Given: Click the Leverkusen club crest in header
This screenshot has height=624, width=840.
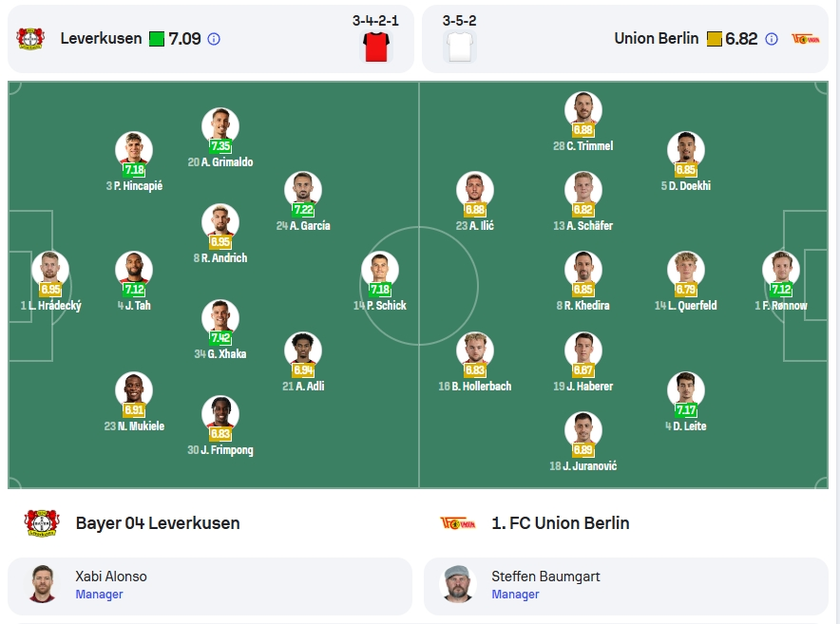Looking at the screenshot, I should point(30,39).
